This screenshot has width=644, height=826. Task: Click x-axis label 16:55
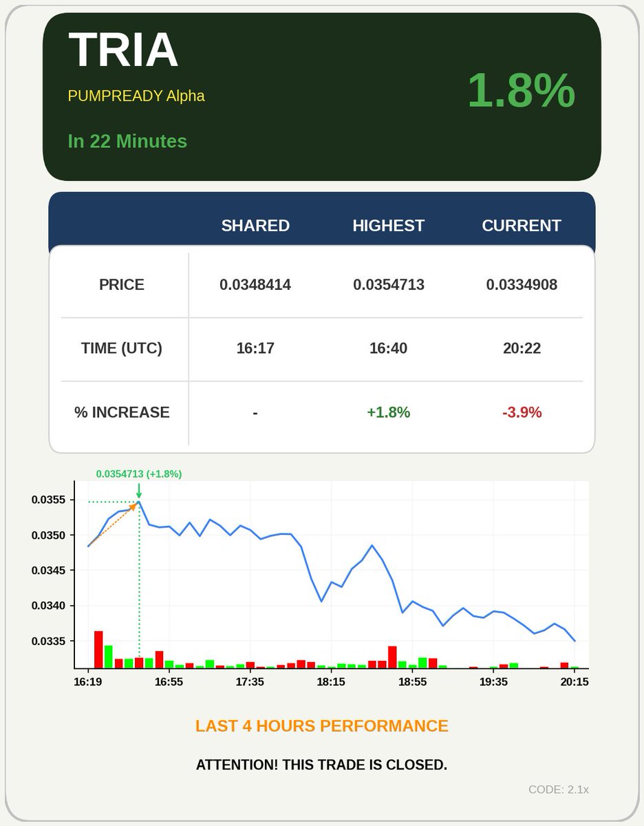[x=169, y=681]
